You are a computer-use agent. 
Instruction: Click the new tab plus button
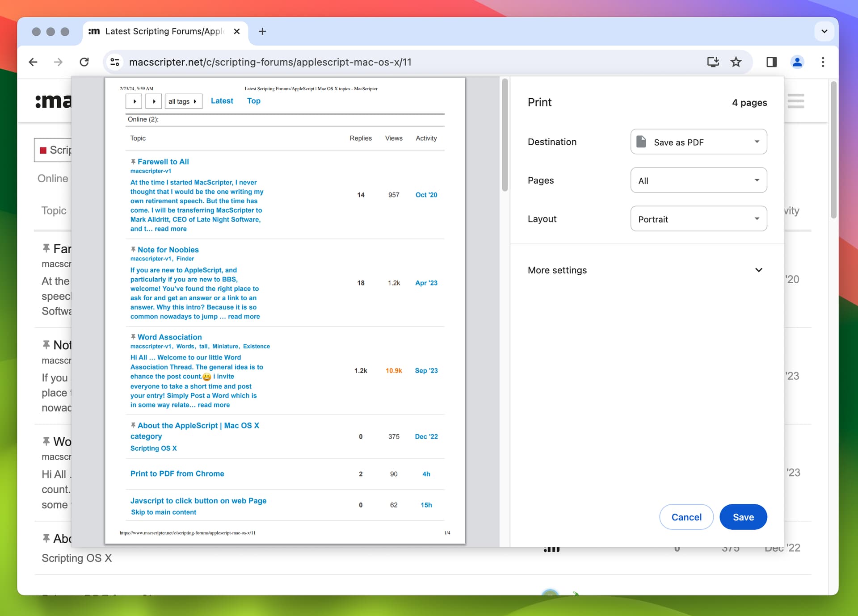(262, 31)
